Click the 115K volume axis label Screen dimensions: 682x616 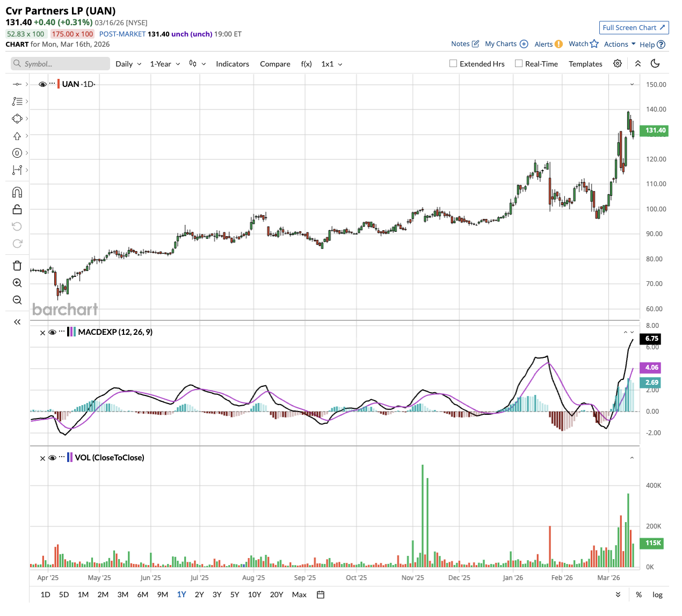point(653,543)
